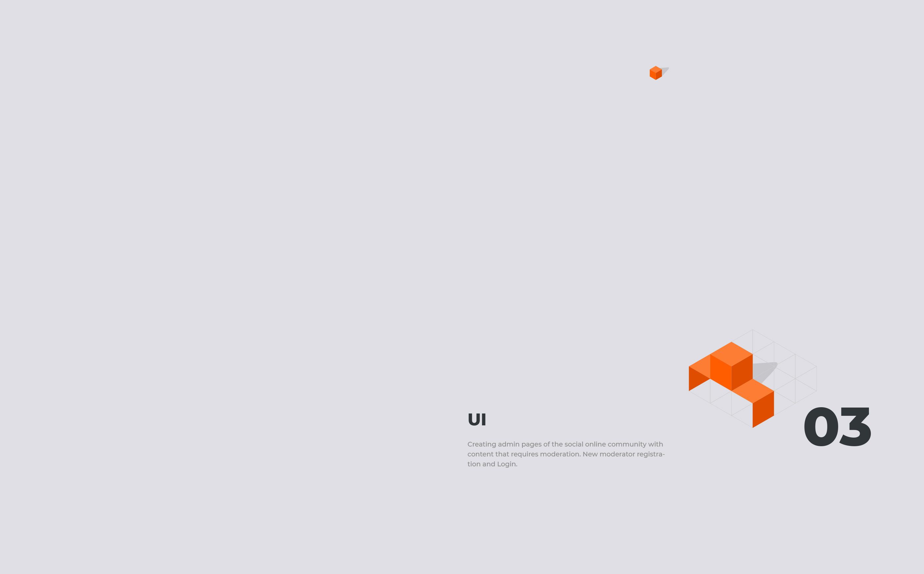Click the admin pages description text link
924x574 pixels.
565,454
